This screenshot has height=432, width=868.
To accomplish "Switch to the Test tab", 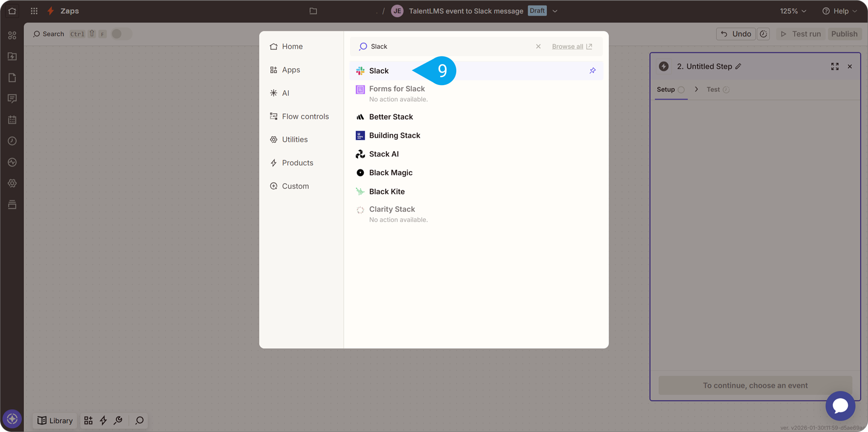I will click(x=713, y=90).
